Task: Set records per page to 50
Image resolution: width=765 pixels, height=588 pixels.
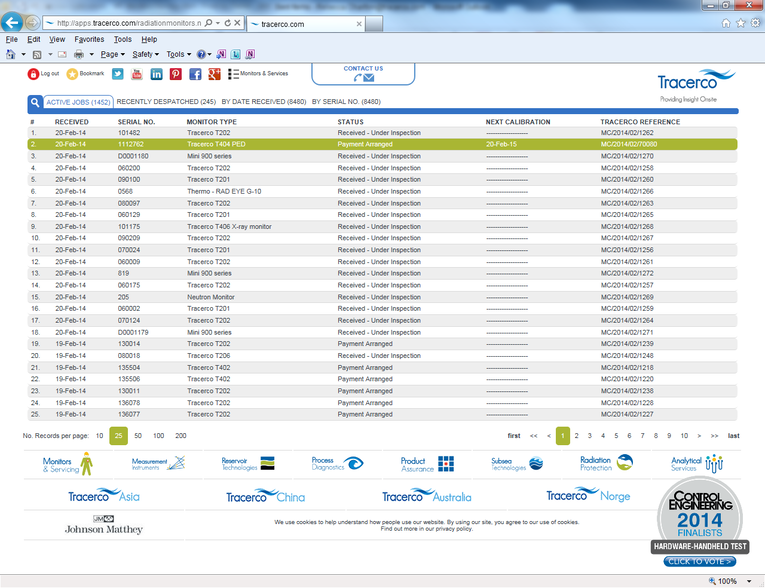Action: click(x=138, y=436)
